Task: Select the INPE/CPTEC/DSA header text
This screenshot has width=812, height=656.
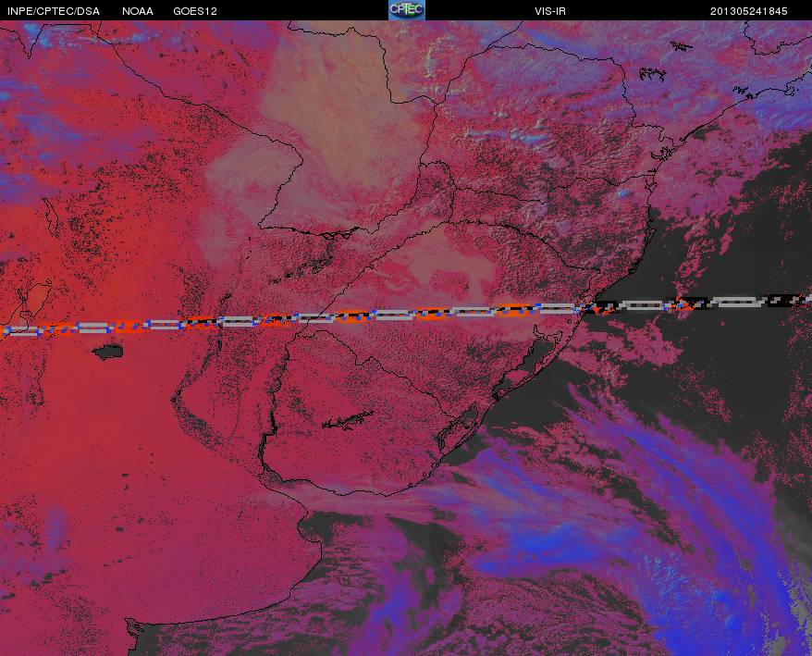Action: click(x=54, y=11)
